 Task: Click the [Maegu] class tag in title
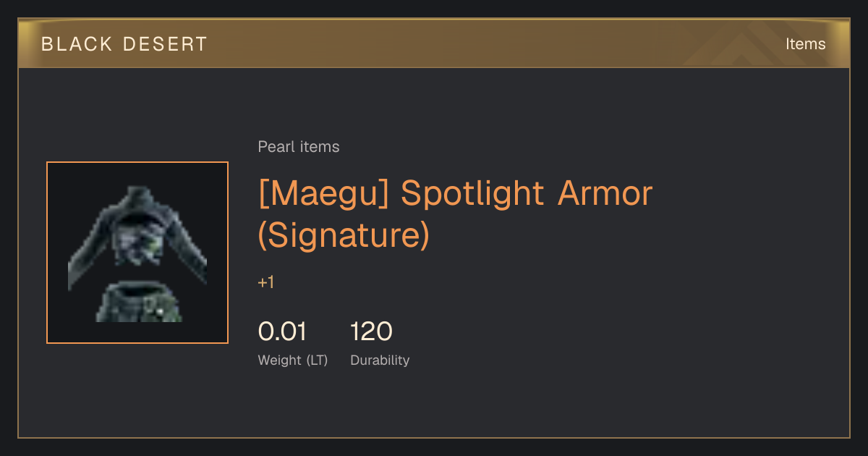pyautogui.click(x=324, y=193)
